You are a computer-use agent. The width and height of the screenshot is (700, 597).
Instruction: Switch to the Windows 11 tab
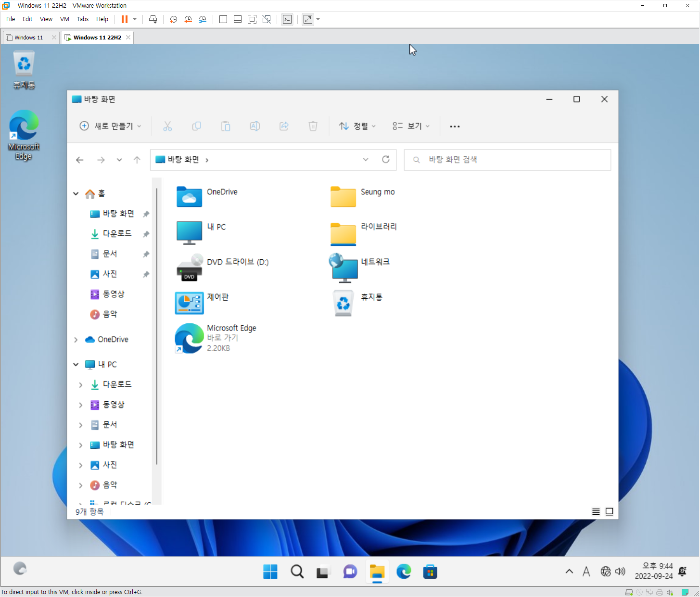tap(28, 38)
